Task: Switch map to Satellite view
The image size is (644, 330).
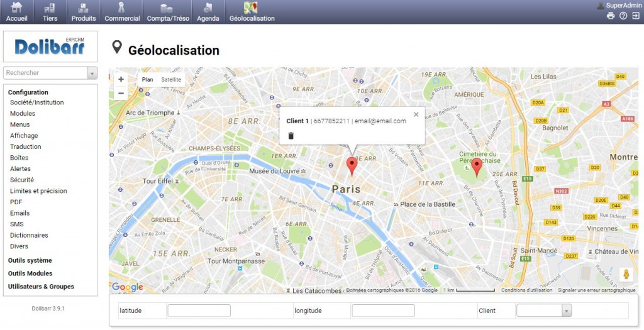Action: 171,80
